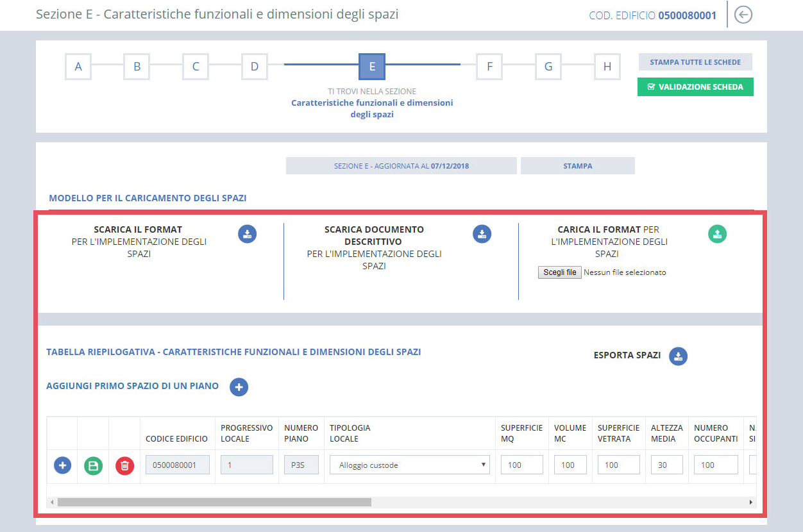The width and height of the screenshot is (803, 532).
Task: Click the Superficie MQ input field
Action: pyautogui.click(x=521, y=464)
